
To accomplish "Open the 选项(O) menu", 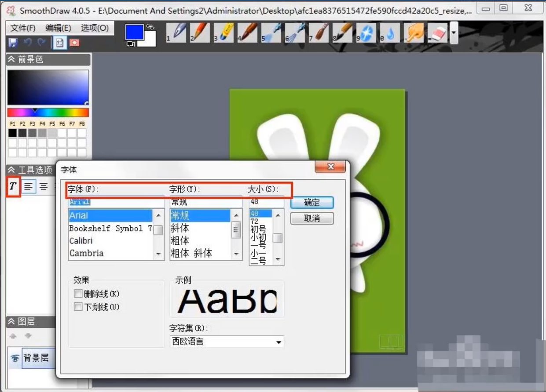I will click(x=95, y=28).
